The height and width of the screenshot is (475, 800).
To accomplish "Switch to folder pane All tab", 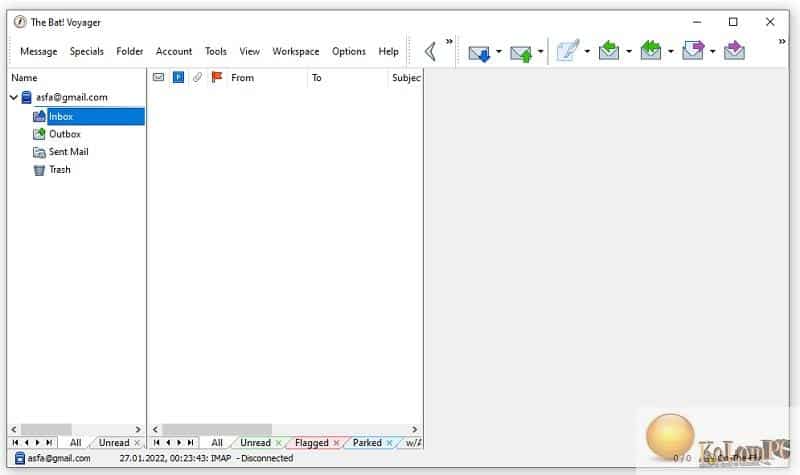I will tap(76, 443).
